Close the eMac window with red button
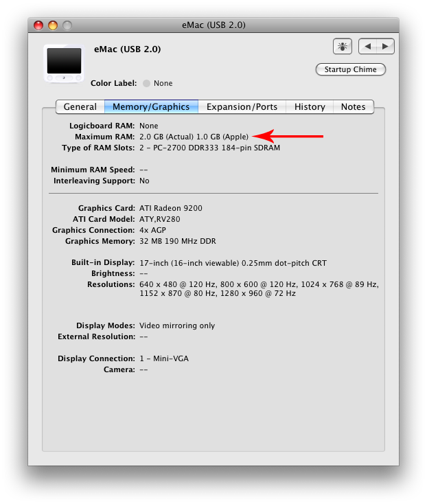This screenshot has height=504, width=427. tap(38, 25)
